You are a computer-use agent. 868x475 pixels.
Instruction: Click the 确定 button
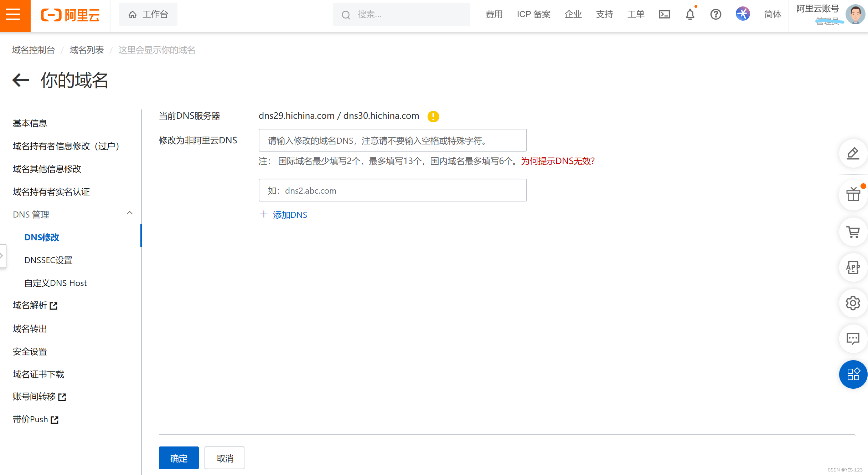pyautogui.click(x=179, y=458)
